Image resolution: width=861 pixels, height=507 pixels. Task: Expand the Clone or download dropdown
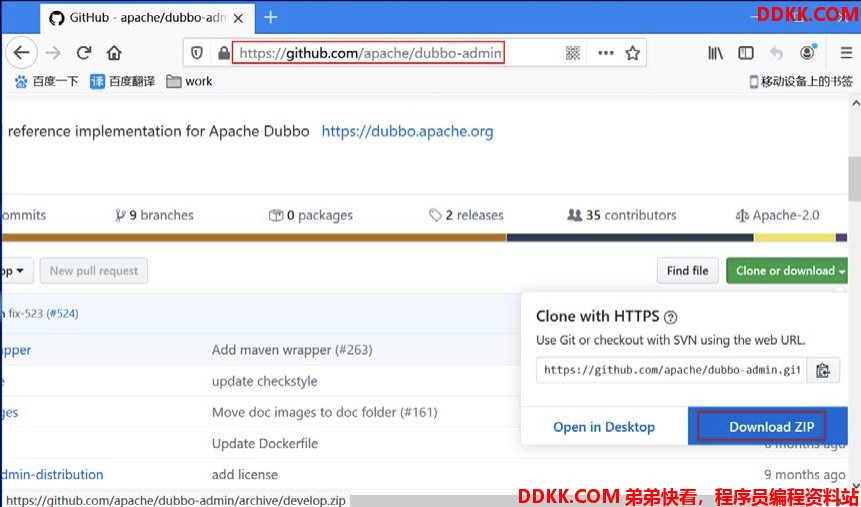[789, 271]
